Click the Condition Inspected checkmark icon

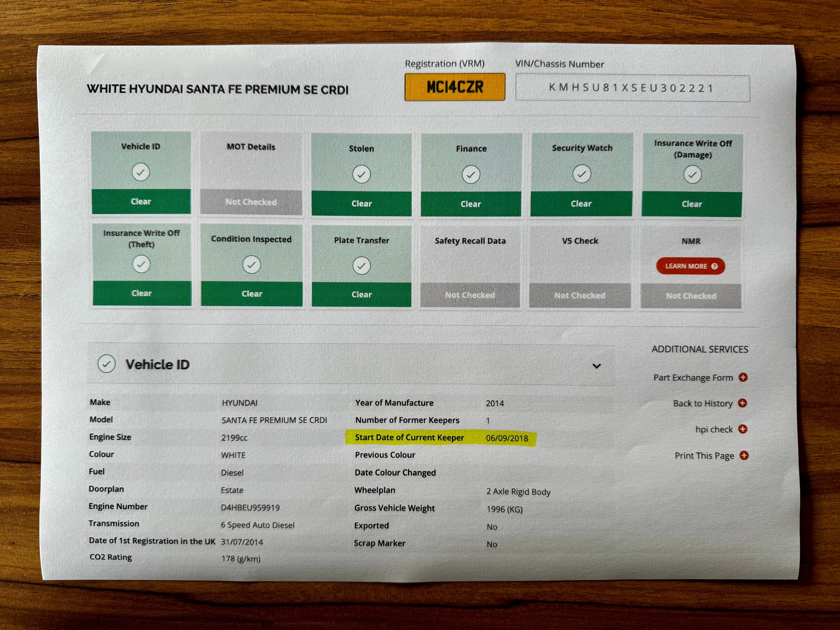[x=252, y=265]
